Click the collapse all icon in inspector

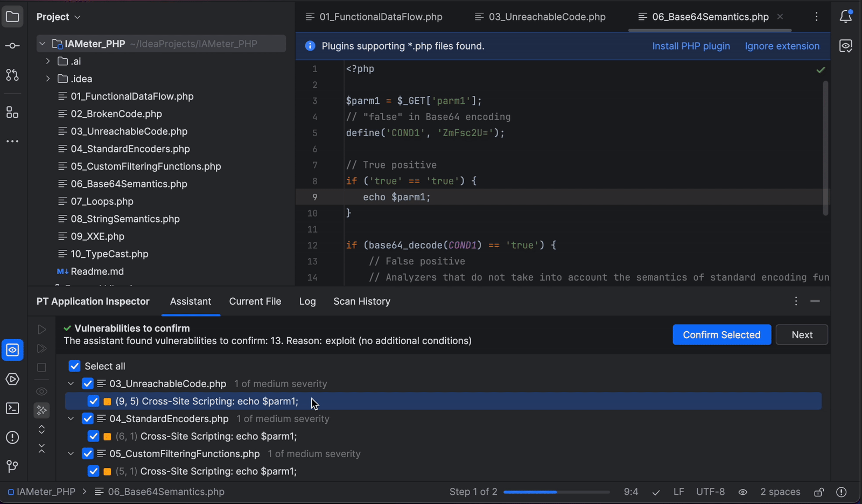(41, 449)
